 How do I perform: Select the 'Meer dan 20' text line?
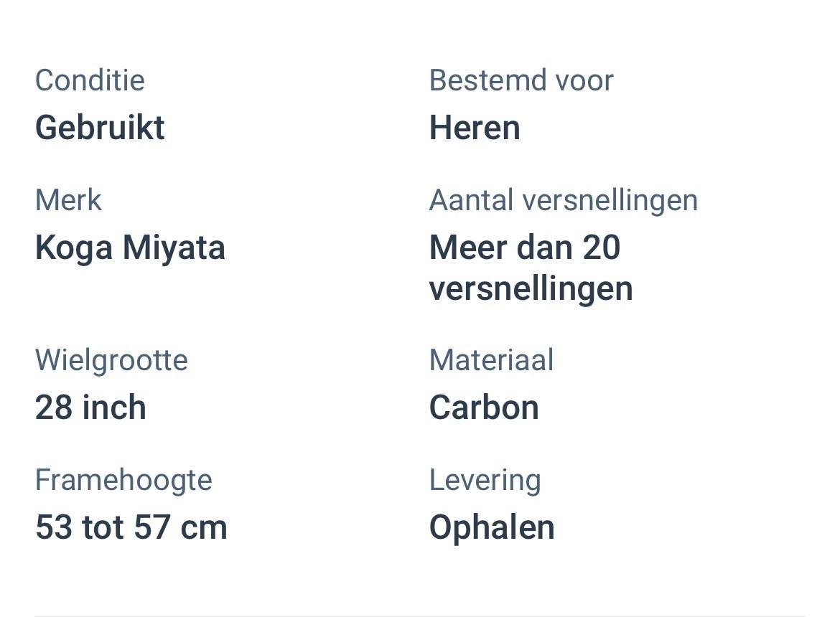(525, 248)
